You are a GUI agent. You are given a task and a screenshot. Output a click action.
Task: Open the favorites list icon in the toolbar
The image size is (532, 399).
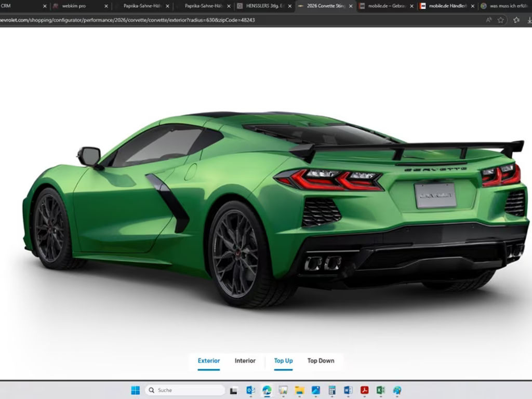coord(516,20)
